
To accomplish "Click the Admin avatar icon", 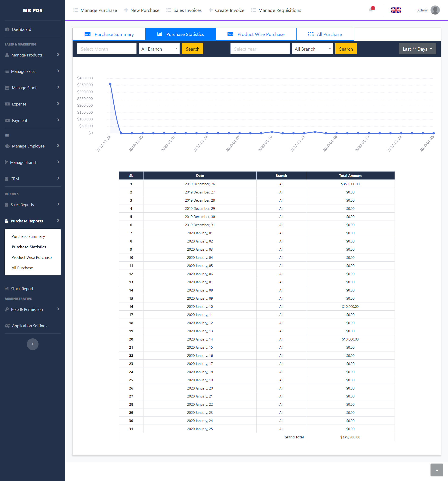I will [x=435, y=10].
